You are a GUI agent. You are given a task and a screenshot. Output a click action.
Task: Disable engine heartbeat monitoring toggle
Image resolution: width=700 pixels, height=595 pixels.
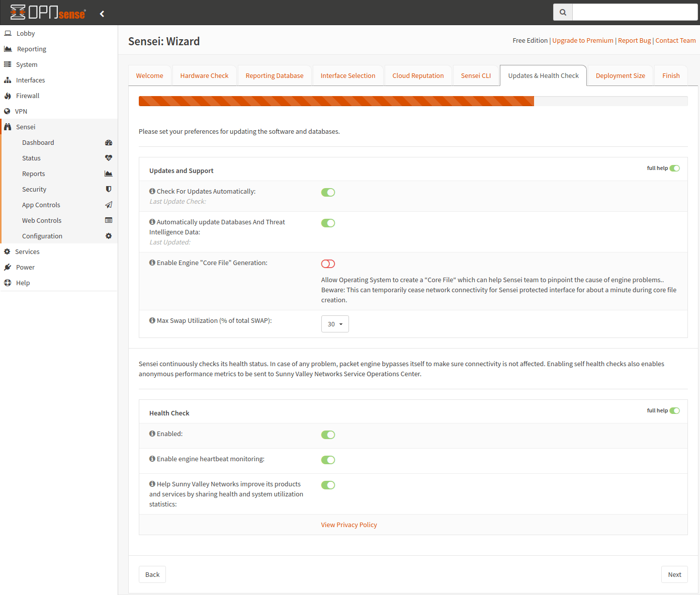click(x=328, y=460)
